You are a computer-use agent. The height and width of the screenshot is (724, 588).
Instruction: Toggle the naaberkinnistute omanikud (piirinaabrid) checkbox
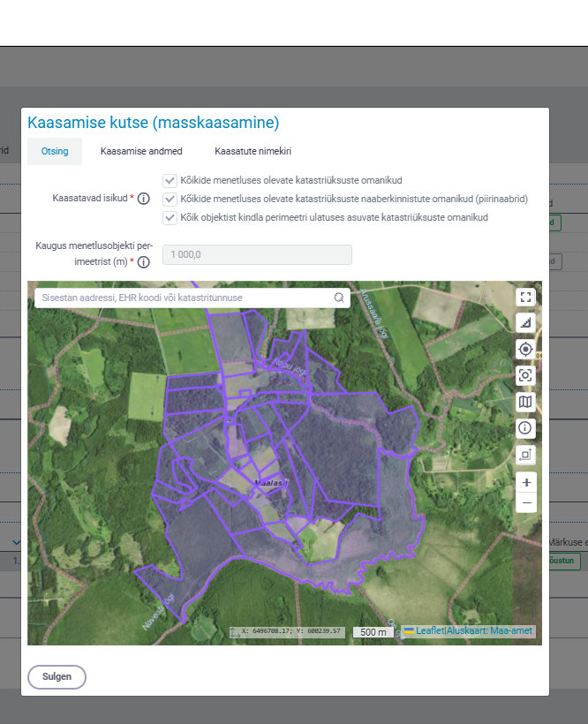[170, 199]
